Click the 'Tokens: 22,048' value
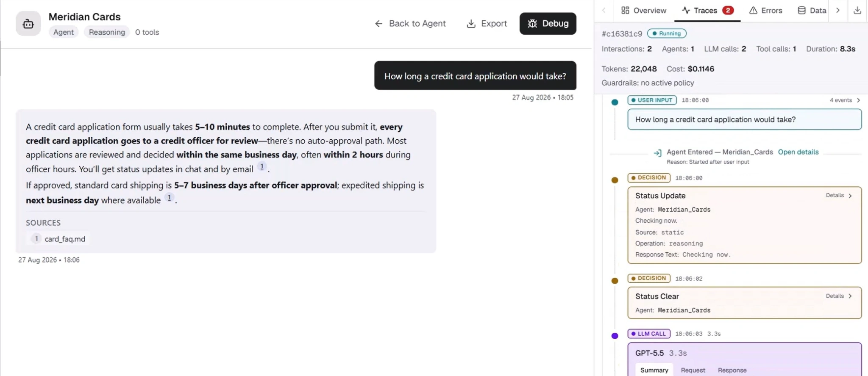The width and height of the screenshot is (868, 376). (629, 69)
